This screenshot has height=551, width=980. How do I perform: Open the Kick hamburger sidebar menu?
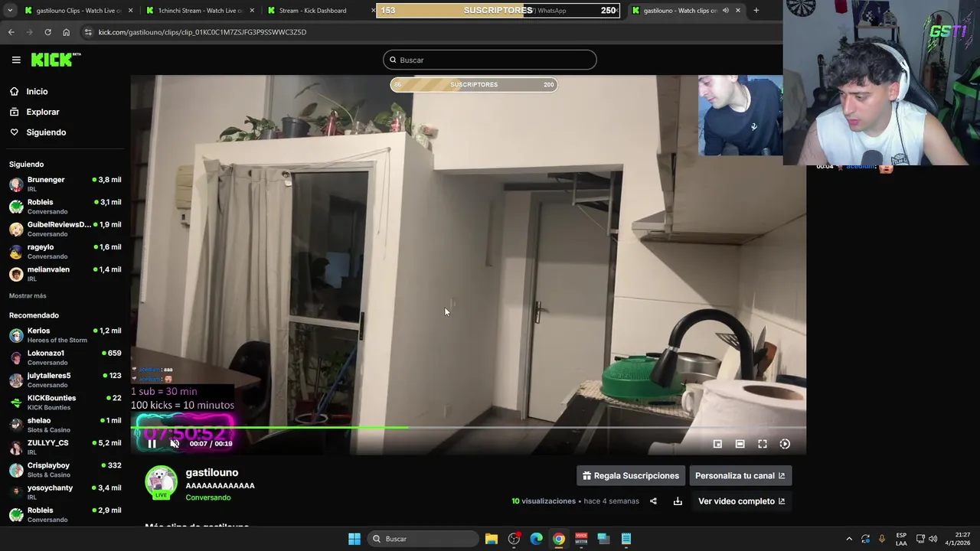coord(16,60)
